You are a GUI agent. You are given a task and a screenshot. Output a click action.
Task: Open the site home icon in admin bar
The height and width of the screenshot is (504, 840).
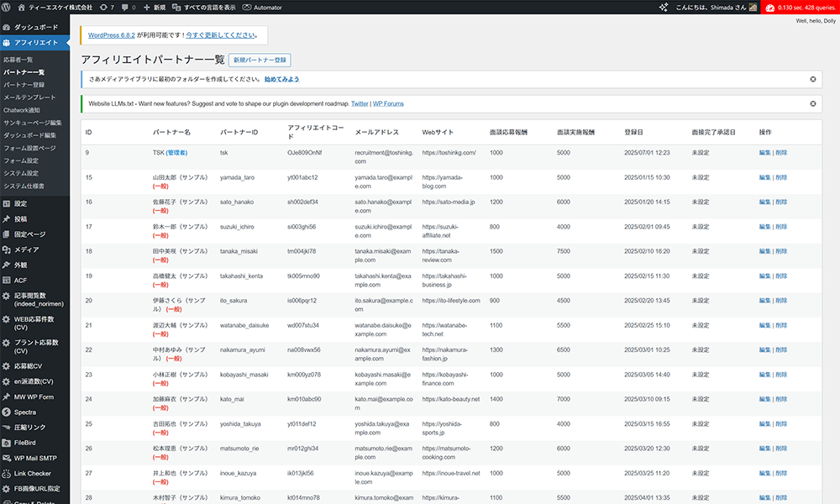coord(22,8)
